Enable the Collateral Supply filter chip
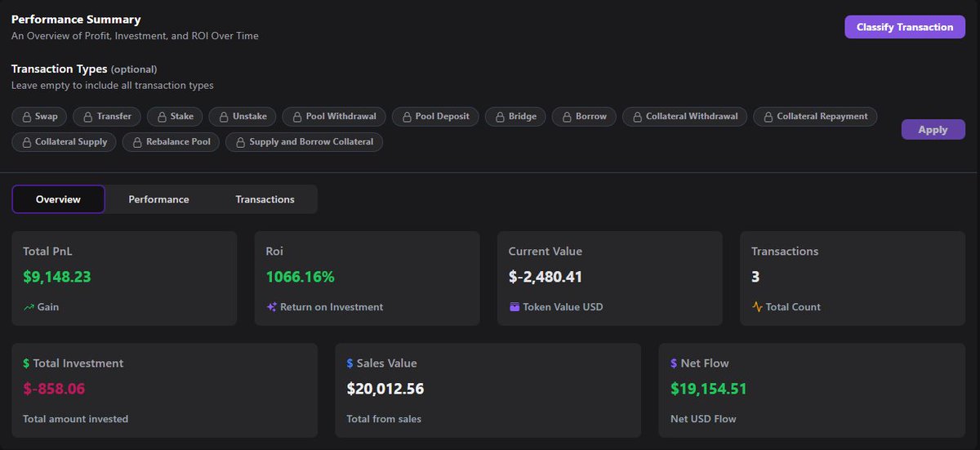Viewport: 980px width, 450px height. coord(64,142)
